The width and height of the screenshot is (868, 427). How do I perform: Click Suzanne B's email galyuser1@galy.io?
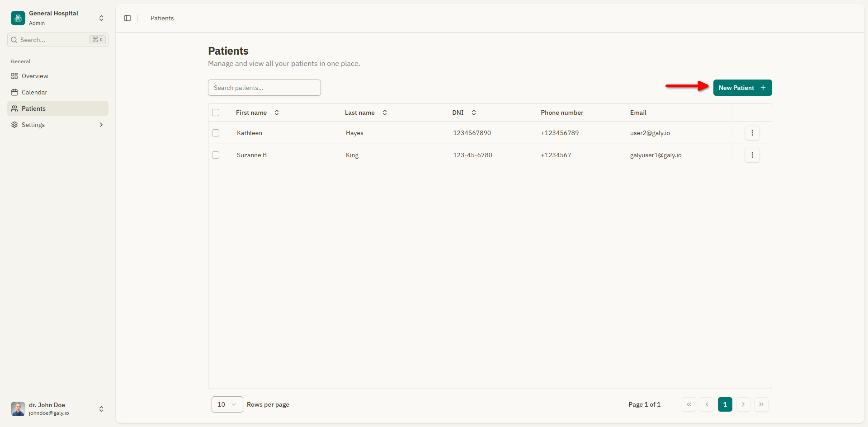[x=656, y=155]
